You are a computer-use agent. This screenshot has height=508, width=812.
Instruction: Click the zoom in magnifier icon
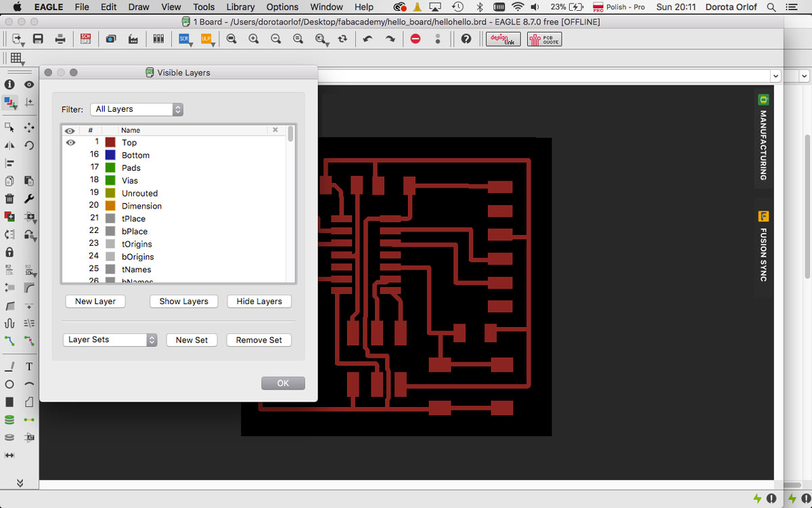point(254,39)
